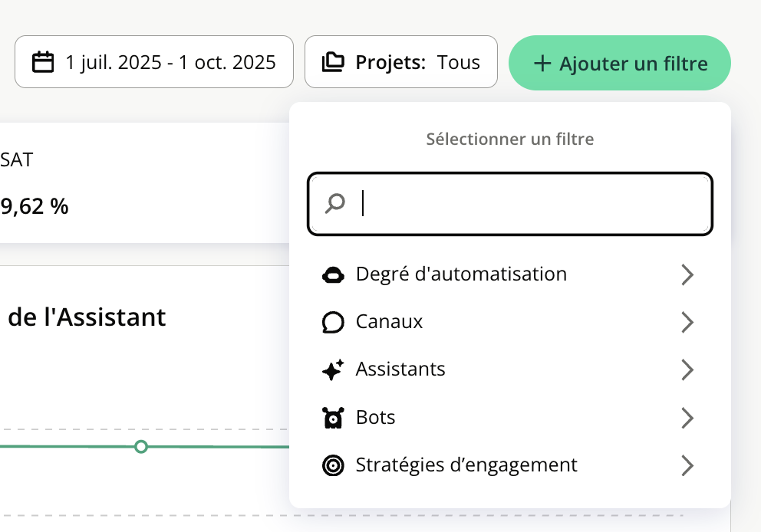Expand the Bots row chevron

click(687, 418)
